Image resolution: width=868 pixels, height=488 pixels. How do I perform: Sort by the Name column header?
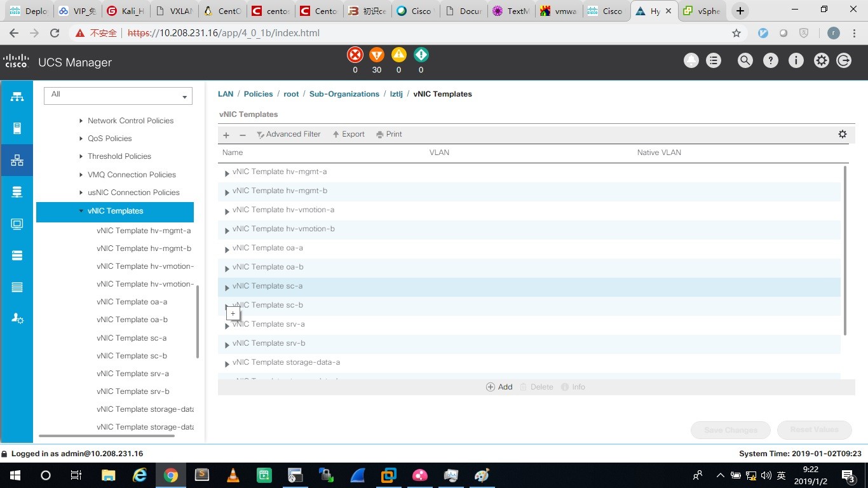(x=233, y=152)
